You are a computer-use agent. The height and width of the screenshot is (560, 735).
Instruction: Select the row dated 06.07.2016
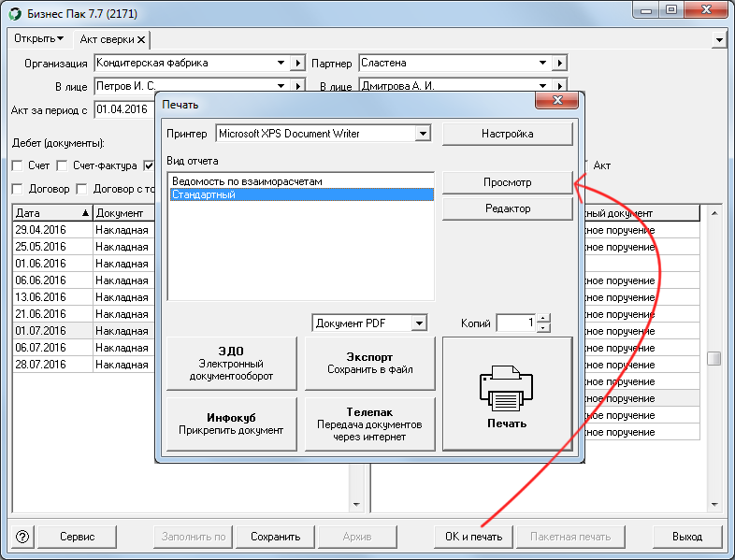coord(84,348)
